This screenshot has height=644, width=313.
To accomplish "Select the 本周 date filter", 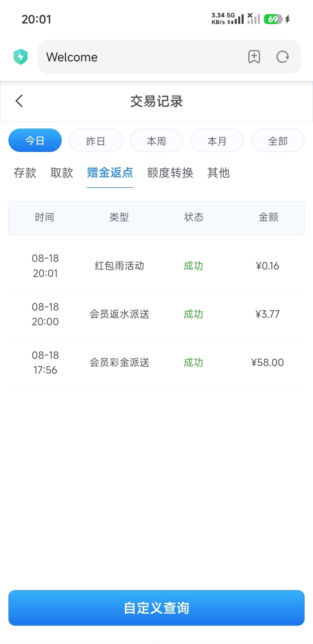I will [156, 140].
